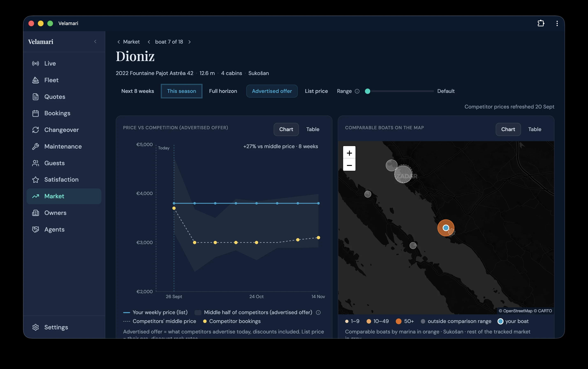Click the Owners building icon
This screenshot has width=588, height=369.
[36, 213]
